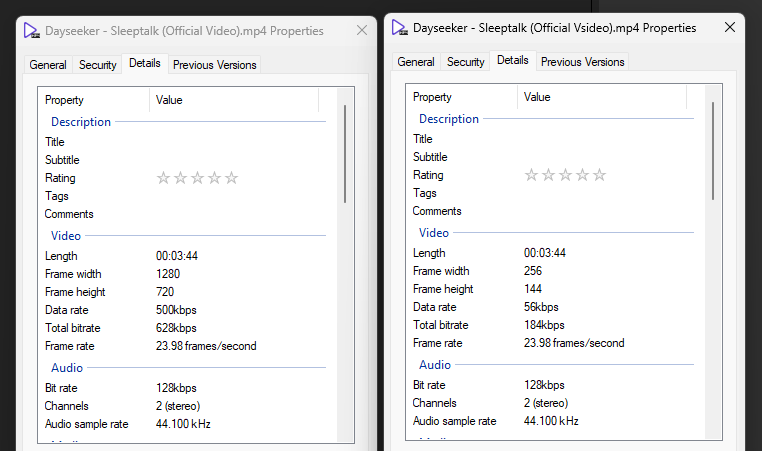Screen dimensions: 762x451
Task: Select Details tab in right Properties window
Action: [x=513, y=60]
